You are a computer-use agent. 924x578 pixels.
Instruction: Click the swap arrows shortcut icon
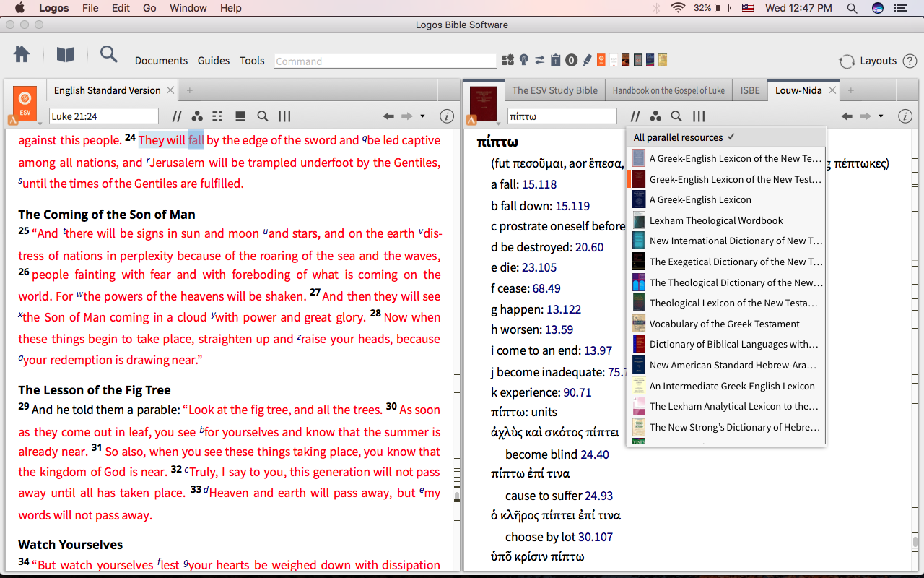click(540, 61)
